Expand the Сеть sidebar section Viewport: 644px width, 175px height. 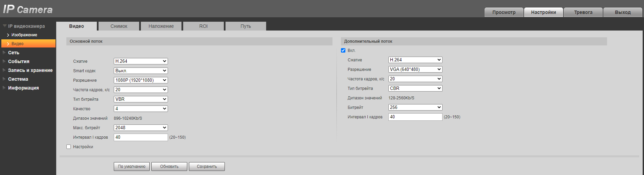(x=14, y=53)
